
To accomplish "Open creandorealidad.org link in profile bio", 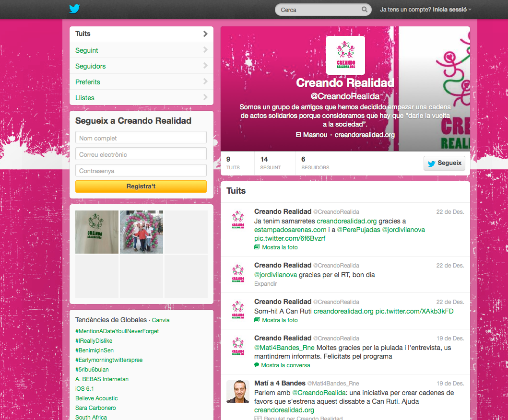I will click(365, 135).
